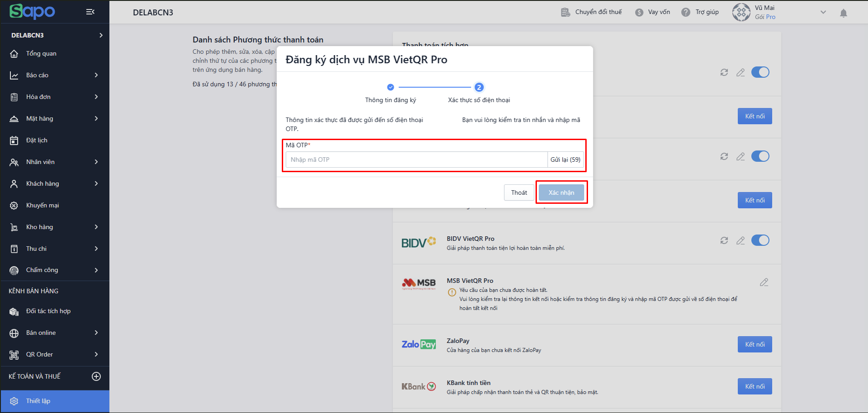
Task: Expand the Kho hàng submenu
Action: [96, 227]
